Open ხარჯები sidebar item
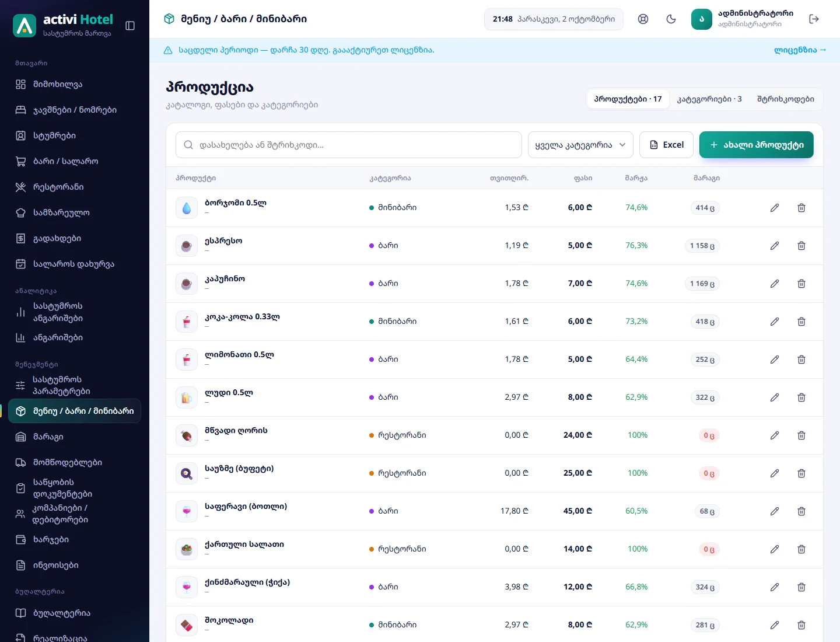Viewport: 840px width, 642px height. pyautogui.click(x=75, y=539)
